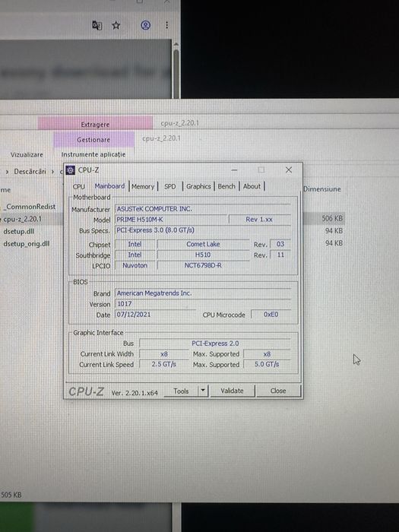399x532 pixels.
Task: Open the CPU tab in CPU-Z
Action: 79,187
